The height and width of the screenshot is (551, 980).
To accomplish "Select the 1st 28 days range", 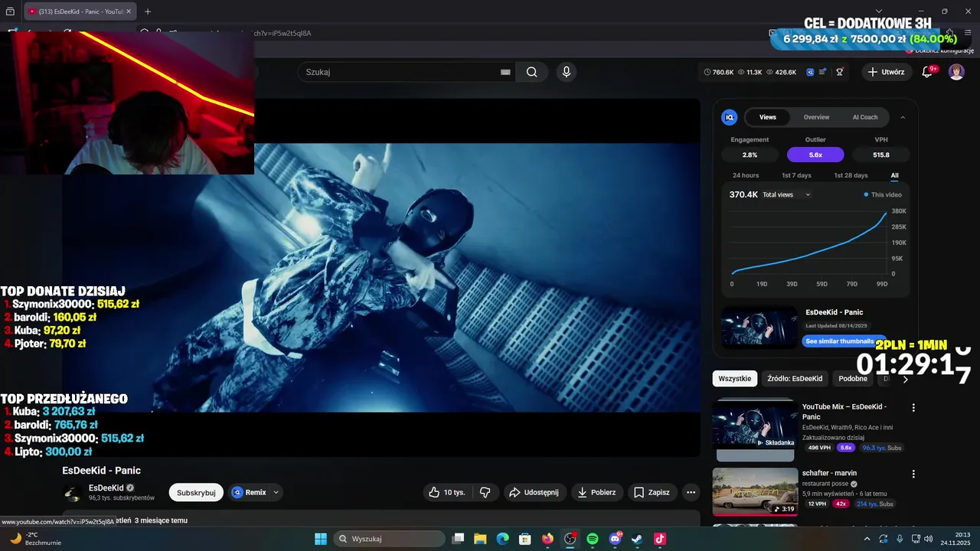I will (851, 175).
